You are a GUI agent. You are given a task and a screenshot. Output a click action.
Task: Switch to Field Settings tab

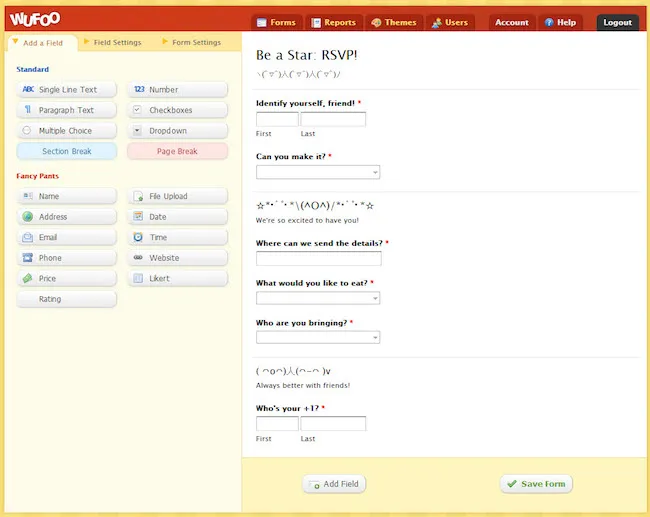point(113,42)
